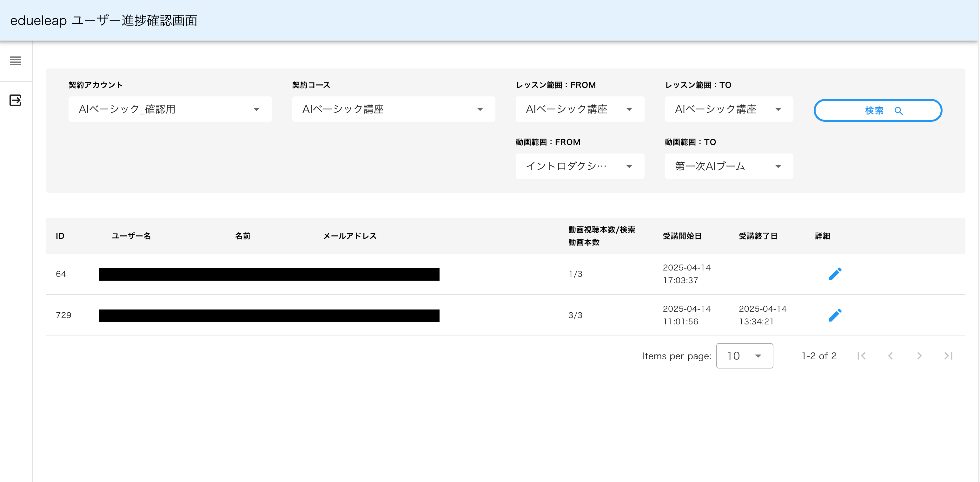The width and height of the screenshot is (980, 482).
Task: Open the 契約コース dropdown
Action: click(x=394, y=109)
